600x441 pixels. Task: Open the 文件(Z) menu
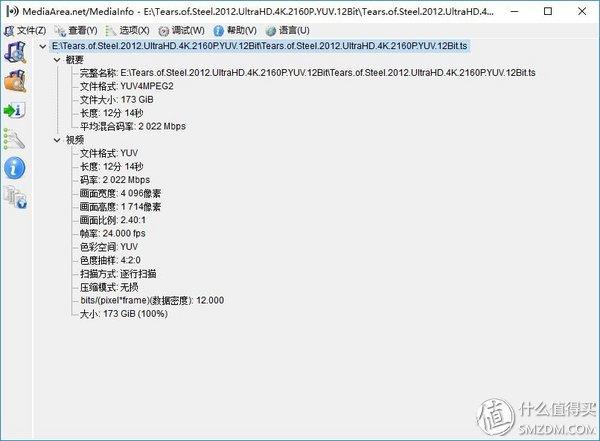pos(25,31)
